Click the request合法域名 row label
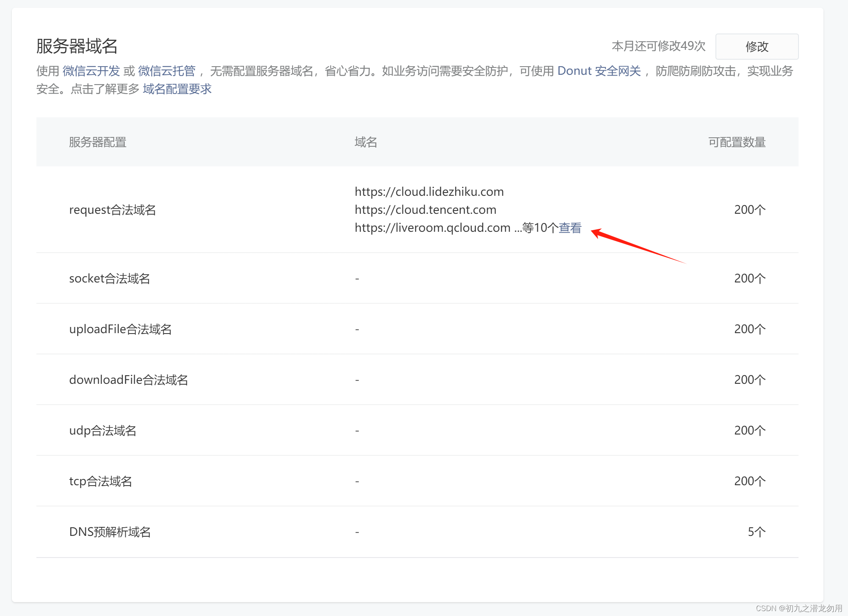 tap(112, 210)
